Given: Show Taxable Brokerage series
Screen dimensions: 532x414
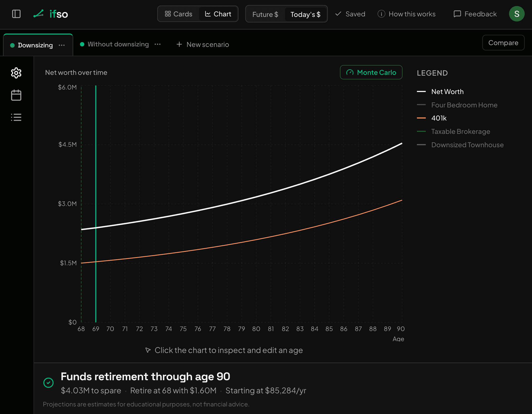Looking at the screenshot, I should click(x=453, y=131).
